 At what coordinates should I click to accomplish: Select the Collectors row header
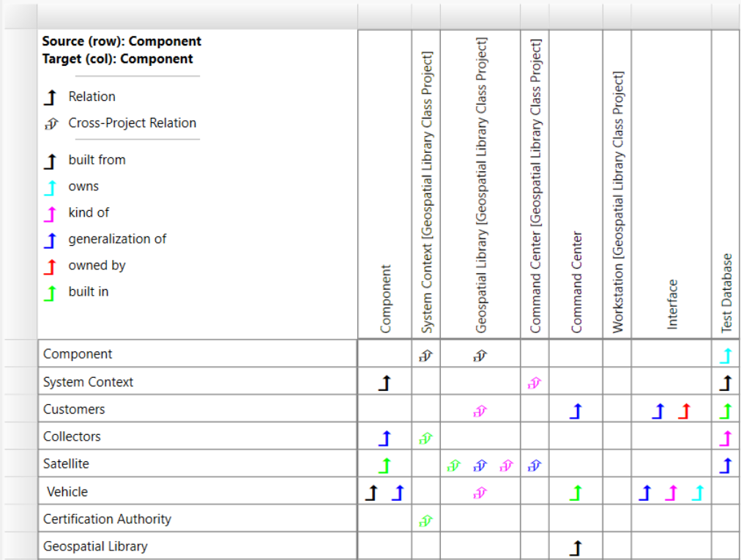198,436
